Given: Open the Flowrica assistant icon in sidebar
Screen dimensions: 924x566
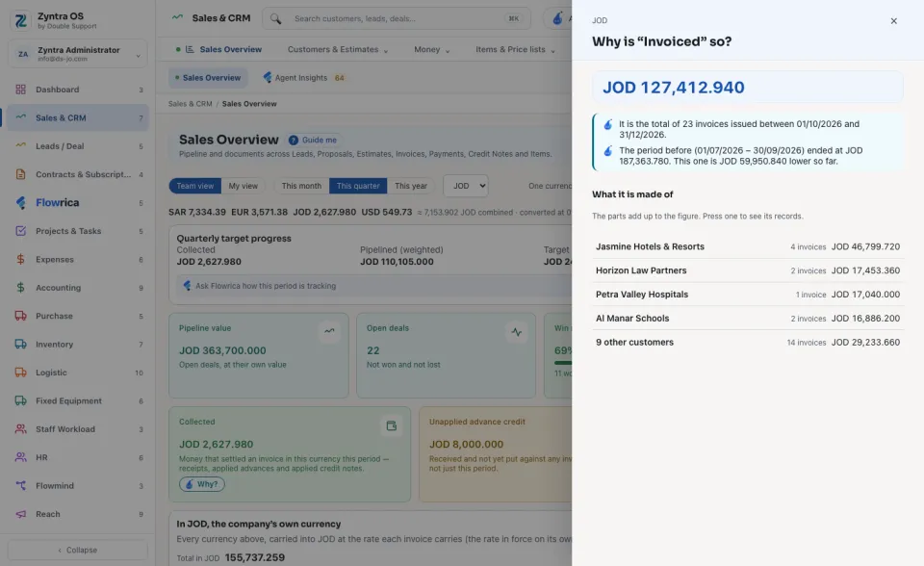Looking at the screenshot, I should tap(20, 203).
